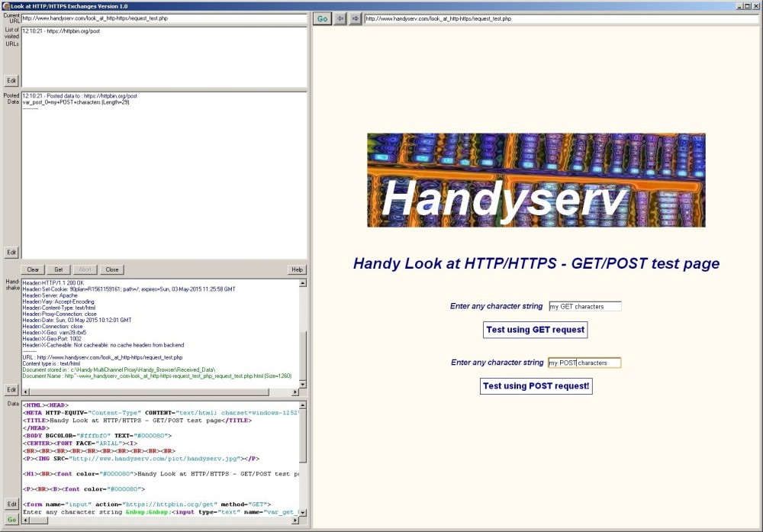Click the Clear button

click(x=33, y=269)
